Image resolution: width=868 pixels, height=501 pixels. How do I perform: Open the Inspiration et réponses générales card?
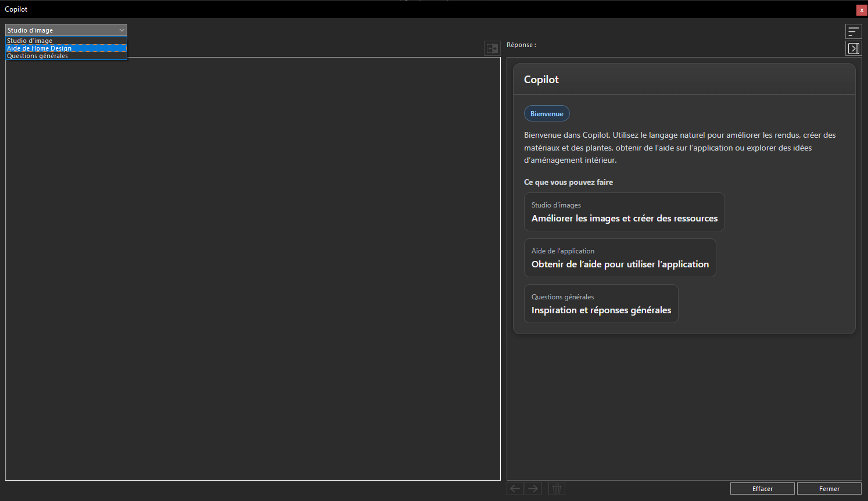pos(601,304)
